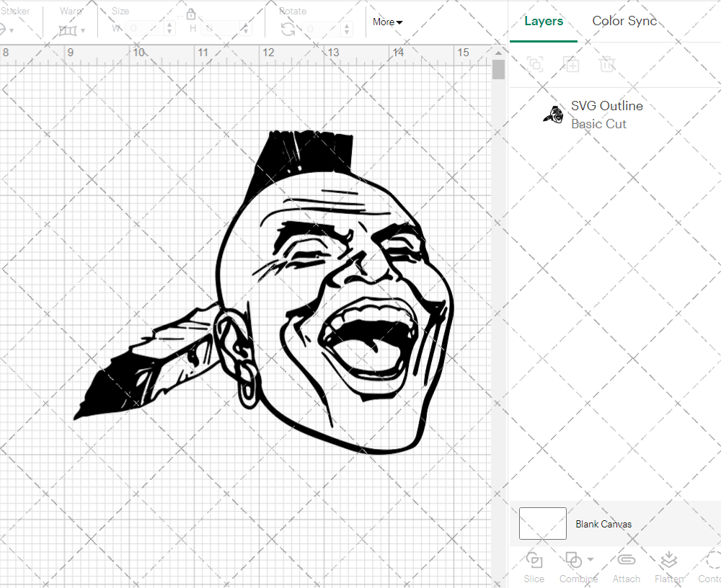Click the Flatten layers icon

[x=668, y=561]
